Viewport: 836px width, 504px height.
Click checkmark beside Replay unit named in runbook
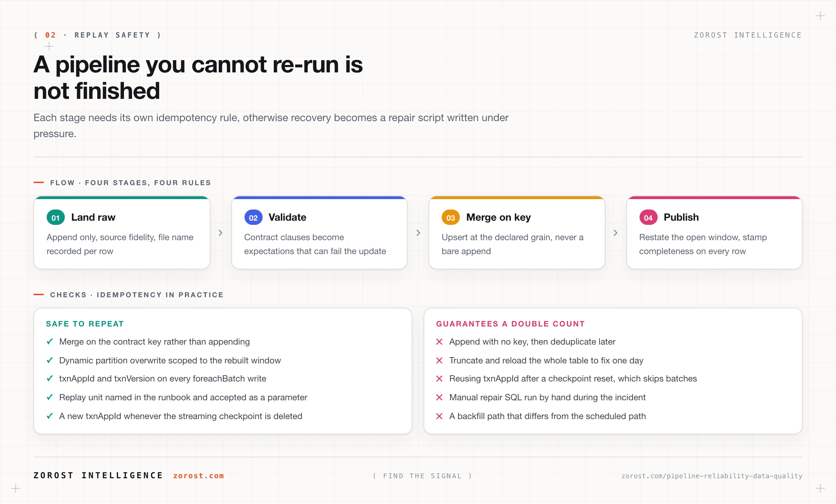coord(50,397)
